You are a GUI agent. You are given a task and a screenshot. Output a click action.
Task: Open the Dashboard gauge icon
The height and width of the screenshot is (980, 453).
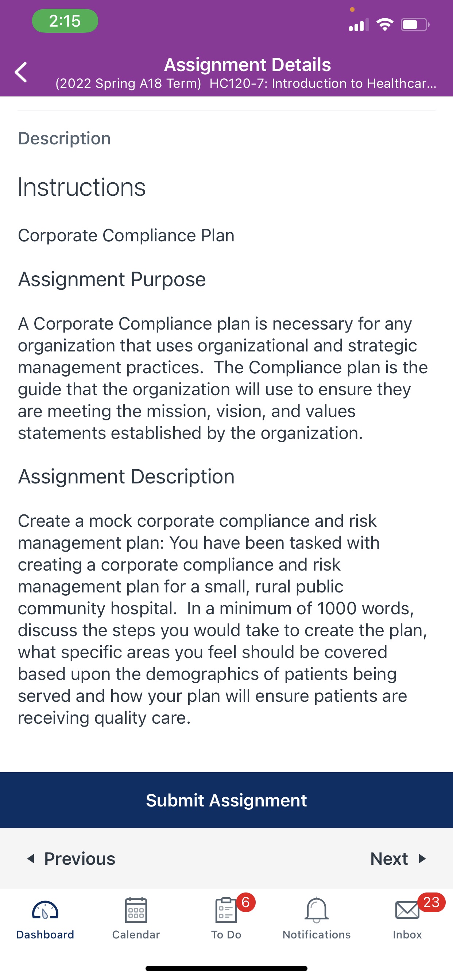click(45, 910)
